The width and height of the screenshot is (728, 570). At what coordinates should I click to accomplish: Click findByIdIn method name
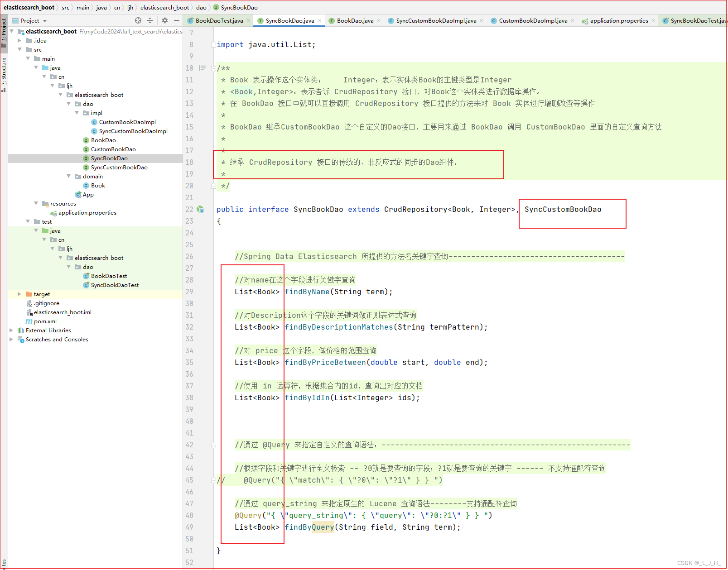[x=307, y=398]
